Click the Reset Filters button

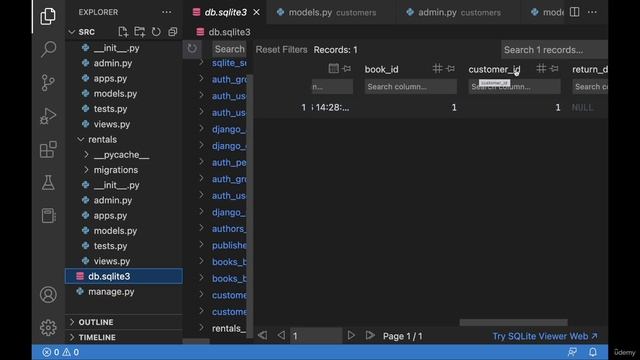pyautogui.click(x=281, y=49)
